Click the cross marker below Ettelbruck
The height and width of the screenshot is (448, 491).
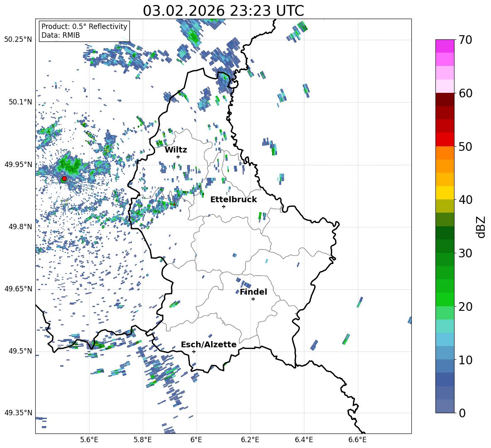click(224, 206)
